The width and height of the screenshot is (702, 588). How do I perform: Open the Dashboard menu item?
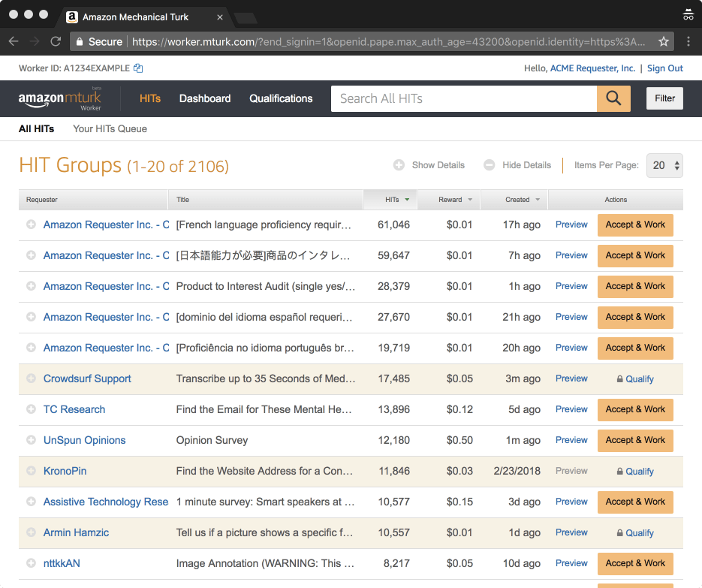coord(205,98)
